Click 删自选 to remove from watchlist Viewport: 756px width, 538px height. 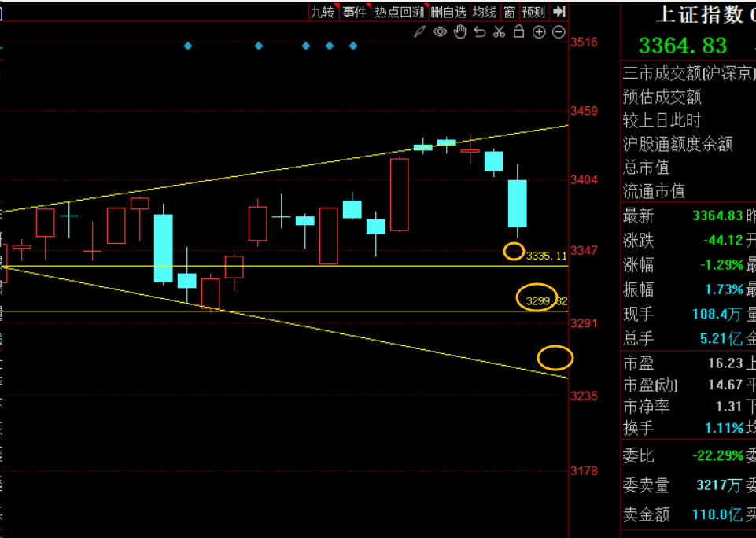point(448,12)
